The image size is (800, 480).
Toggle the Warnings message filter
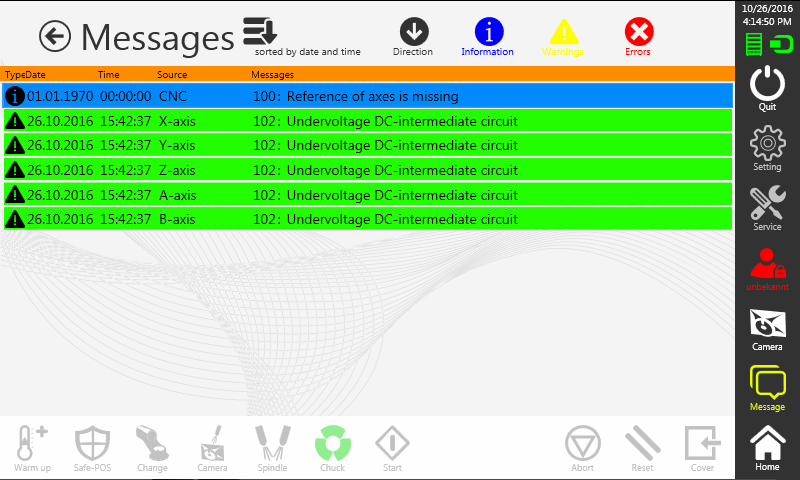[x=563, y=32]
